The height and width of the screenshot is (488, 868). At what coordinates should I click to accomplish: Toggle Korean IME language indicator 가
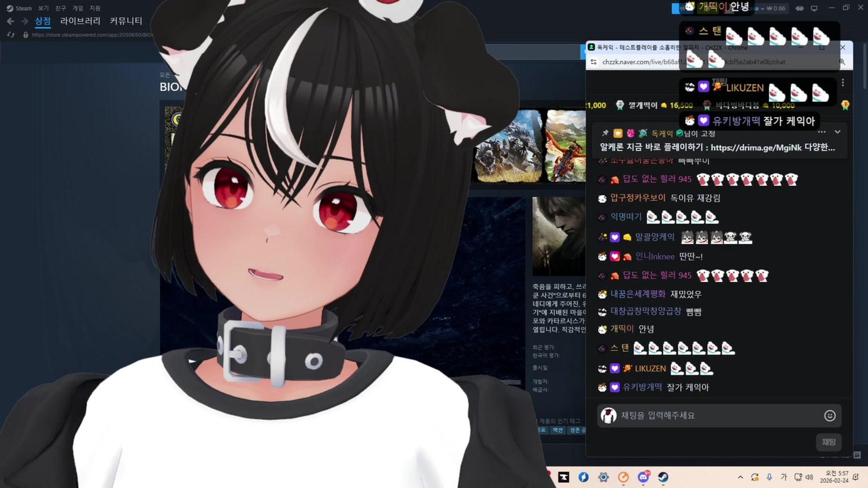[784, 477]
